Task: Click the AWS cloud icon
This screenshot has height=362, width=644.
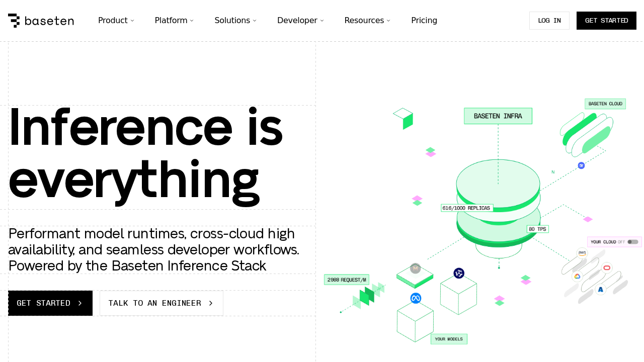Action: (582, 252)
